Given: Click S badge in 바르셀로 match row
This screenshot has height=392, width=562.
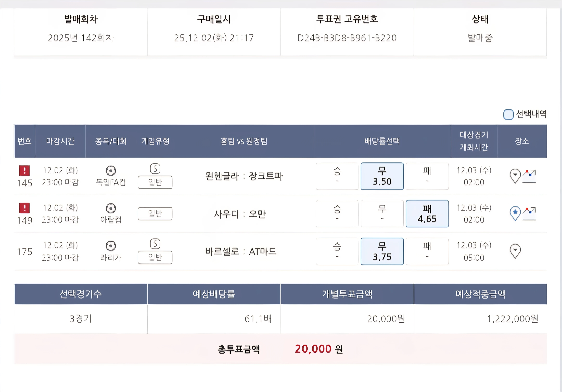Looking at the screenshot, I should pyautogui.click(x=155, y=244).
